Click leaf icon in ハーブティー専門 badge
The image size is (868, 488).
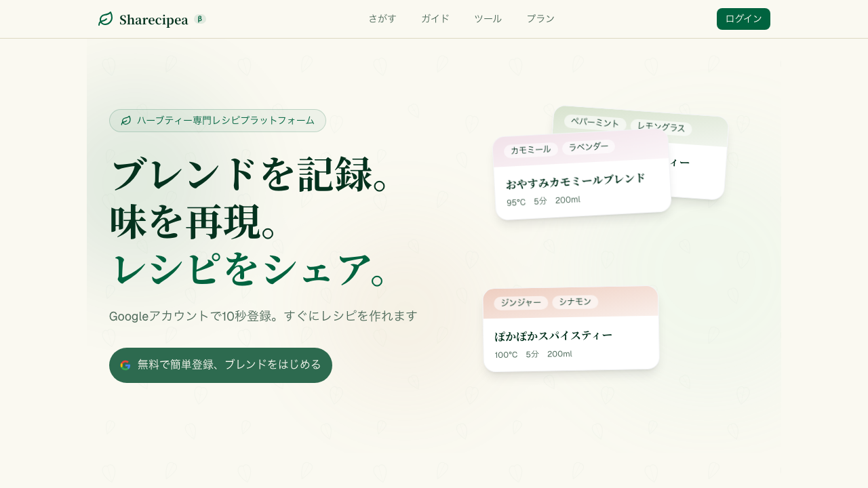[126, 121]
